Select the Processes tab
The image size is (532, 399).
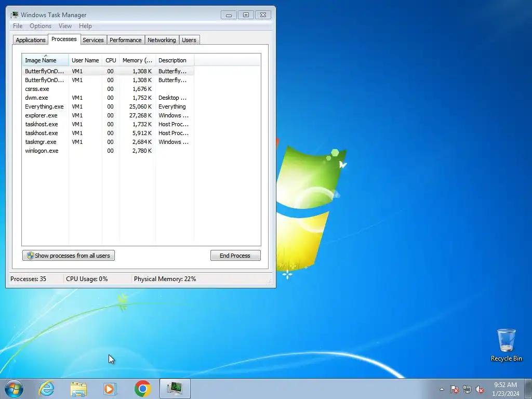coord(64,39)
